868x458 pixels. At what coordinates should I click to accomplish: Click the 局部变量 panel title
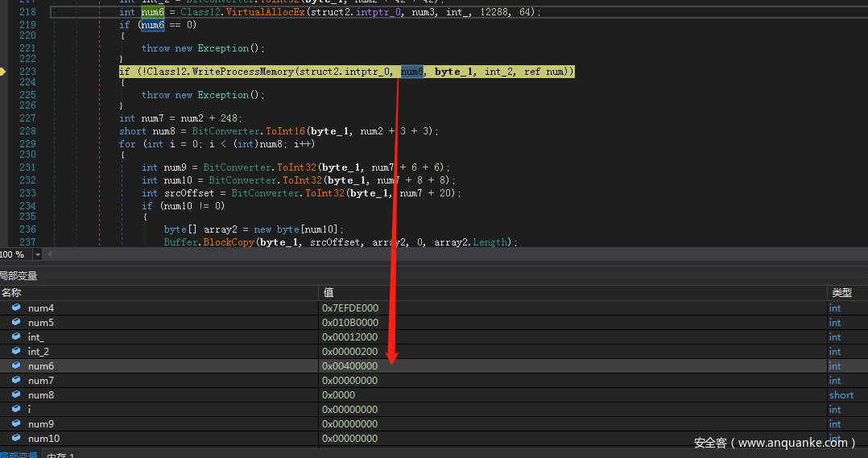tap(19, 275)
